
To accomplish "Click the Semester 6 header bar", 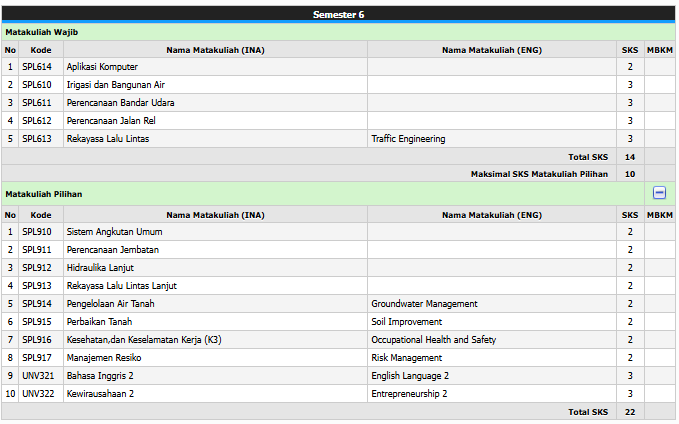I will [339, 14].
